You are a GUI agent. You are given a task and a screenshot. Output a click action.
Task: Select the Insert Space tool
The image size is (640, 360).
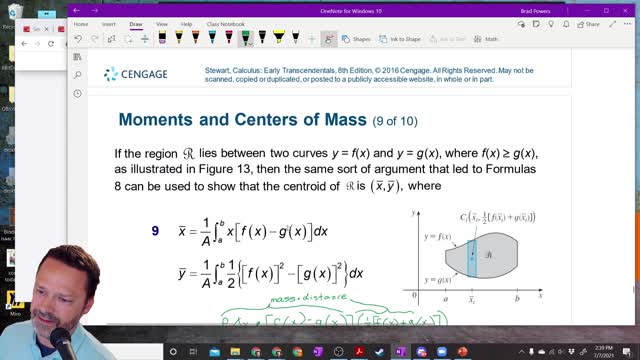[x=144, y=39]
